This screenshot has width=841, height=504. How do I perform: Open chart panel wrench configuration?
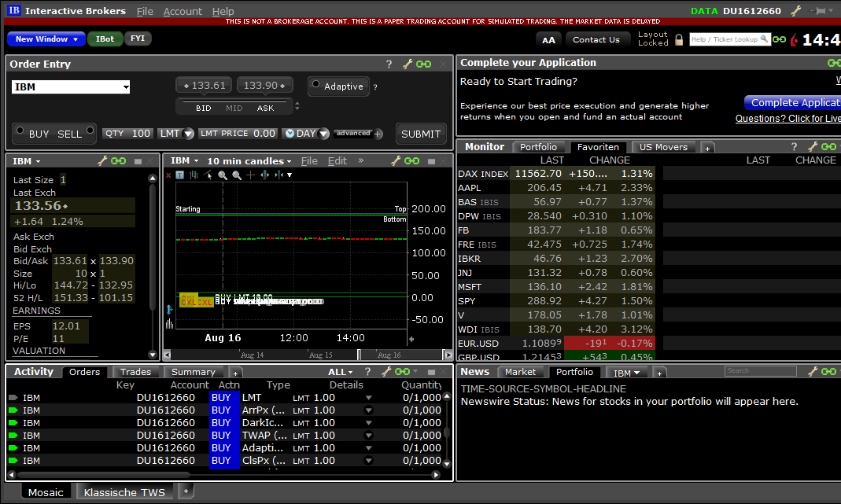(x=396, y=161)
